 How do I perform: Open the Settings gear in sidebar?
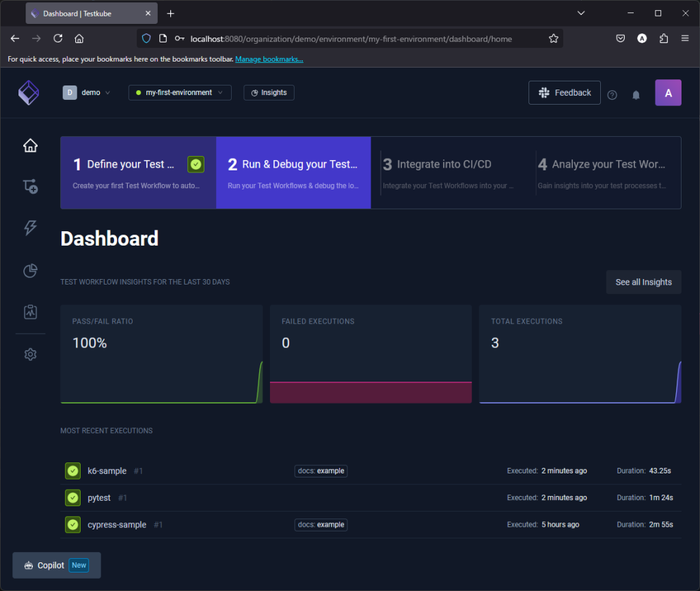click(x=30, y=354)
